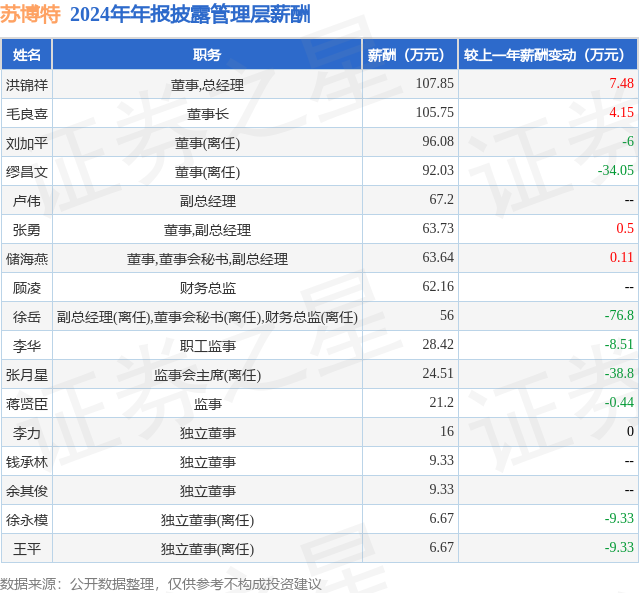639x593 pixels.
Task: Click the position 董事,副总经理
Action: tap(207, 230)
